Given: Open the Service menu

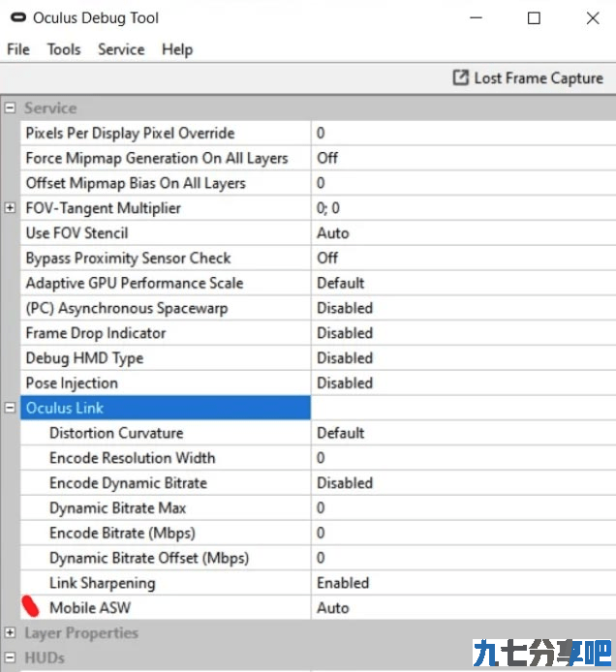Looking at the screenshot, I should (121, 49).
